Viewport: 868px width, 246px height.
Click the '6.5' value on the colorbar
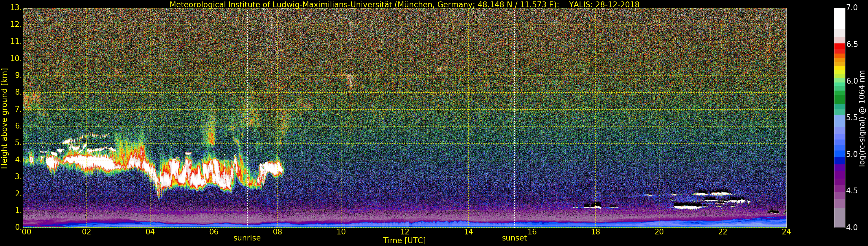(852, 44)
